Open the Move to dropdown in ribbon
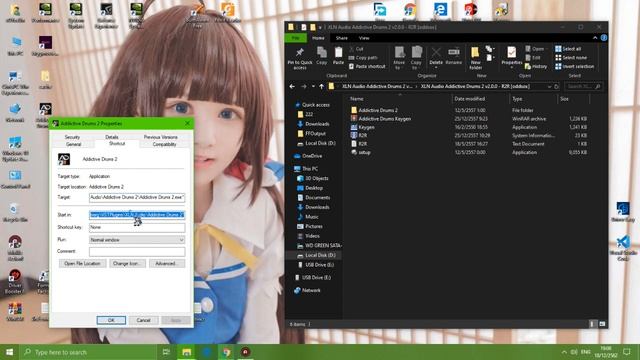The width and height of the screenshot is (640, 360). [x=399, y=58]
